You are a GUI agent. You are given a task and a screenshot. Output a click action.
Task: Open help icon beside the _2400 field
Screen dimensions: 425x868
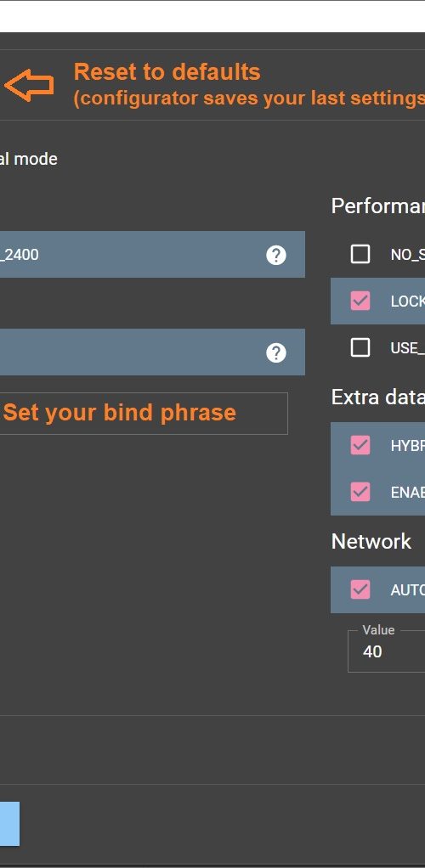(276, 255)
